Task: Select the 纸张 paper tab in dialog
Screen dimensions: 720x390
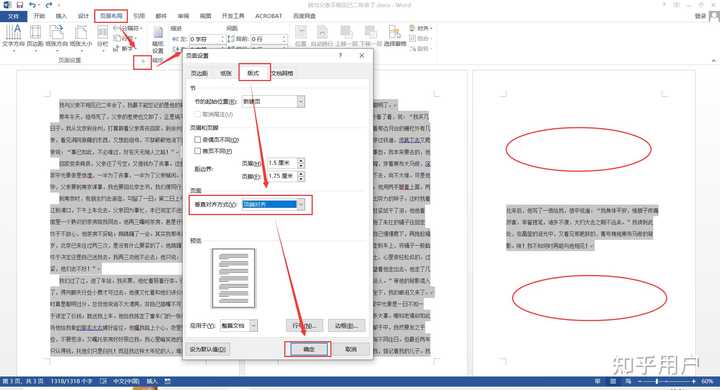Action: tap(225, 73)
